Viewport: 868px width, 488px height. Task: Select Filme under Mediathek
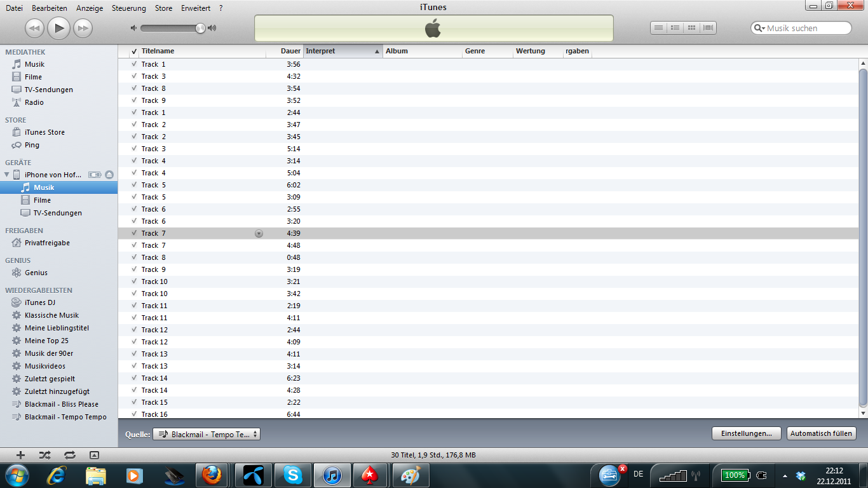(33, 77)
